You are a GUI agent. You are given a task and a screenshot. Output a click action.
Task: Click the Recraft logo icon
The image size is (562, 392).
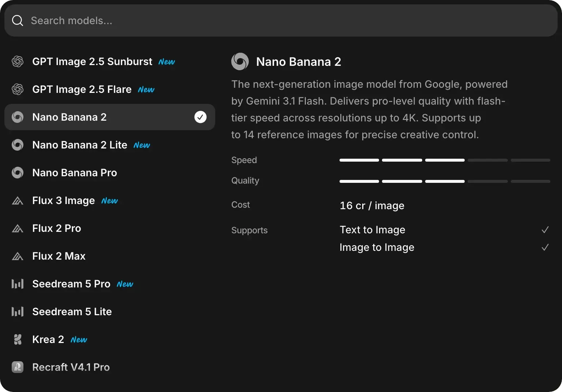click(18, 367)
